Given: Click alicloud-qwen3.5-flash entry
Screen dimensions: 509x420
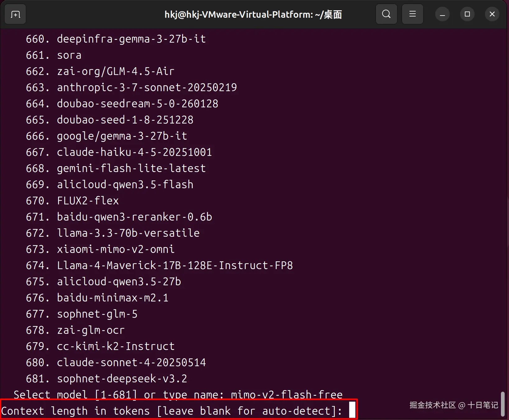Looking at the screenshot, I should coord(109,184).
